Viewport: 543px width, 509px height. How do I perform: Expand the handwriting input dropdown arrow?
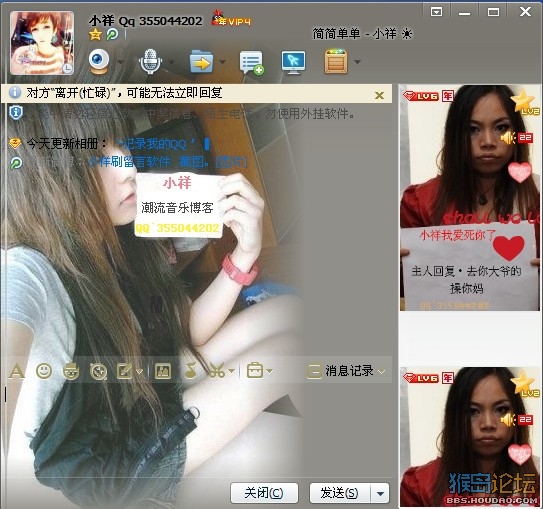(x=139, y=372)
